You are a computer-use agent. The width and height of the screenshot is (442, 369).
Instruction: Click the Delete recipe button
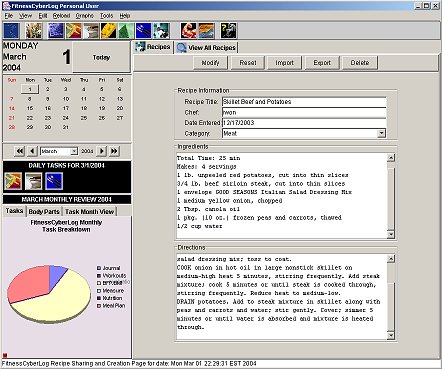[x=360, y=63]
